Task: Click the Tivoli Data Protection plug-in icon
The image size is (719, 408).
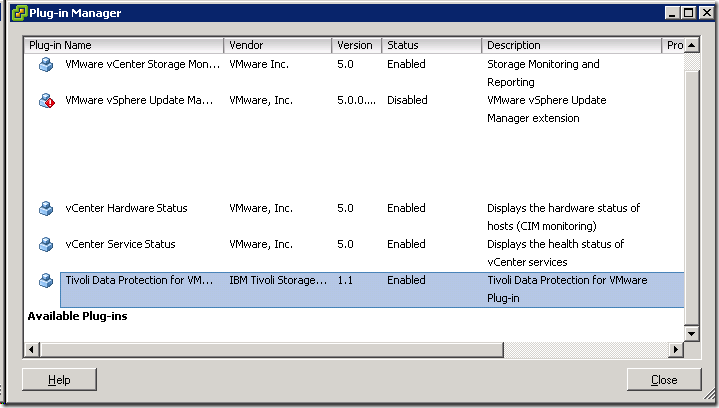Action: [46, 281]
